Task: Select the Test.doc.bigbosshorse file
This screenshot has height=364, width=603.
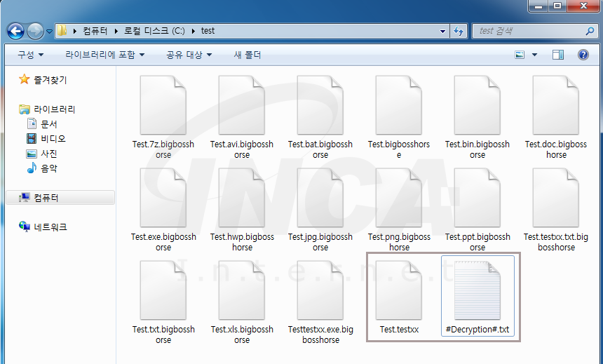Action: 556,117
